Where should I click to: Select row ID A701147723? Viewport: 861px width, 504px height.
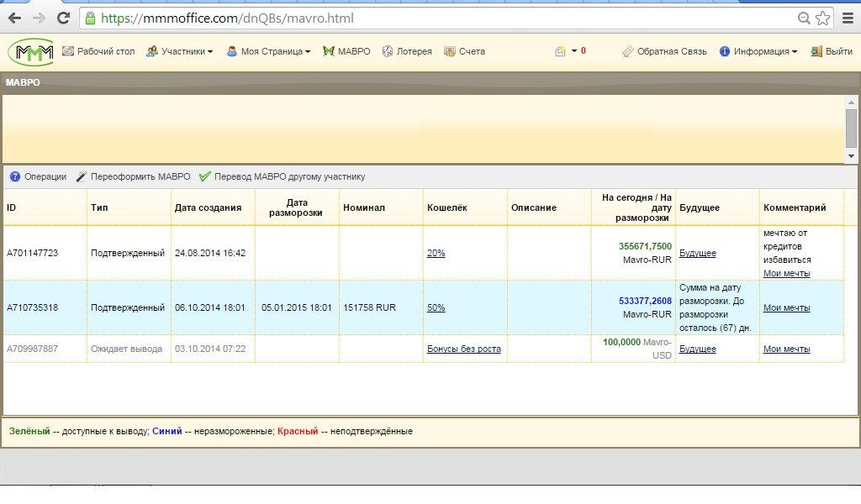pyautogui.click(x=33, y=253)
